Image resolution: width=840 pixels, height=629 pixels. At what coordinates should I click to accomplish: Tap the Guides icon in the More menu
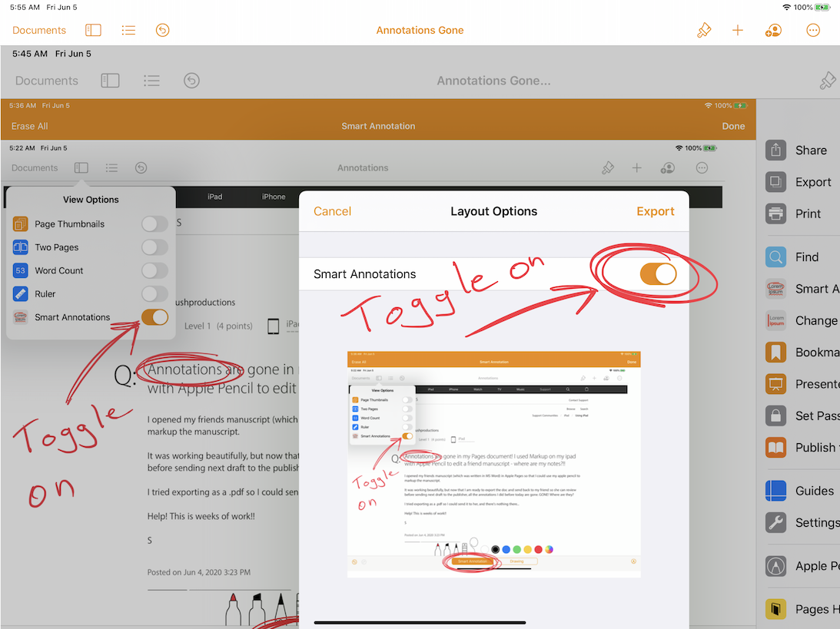pos(775,490)
